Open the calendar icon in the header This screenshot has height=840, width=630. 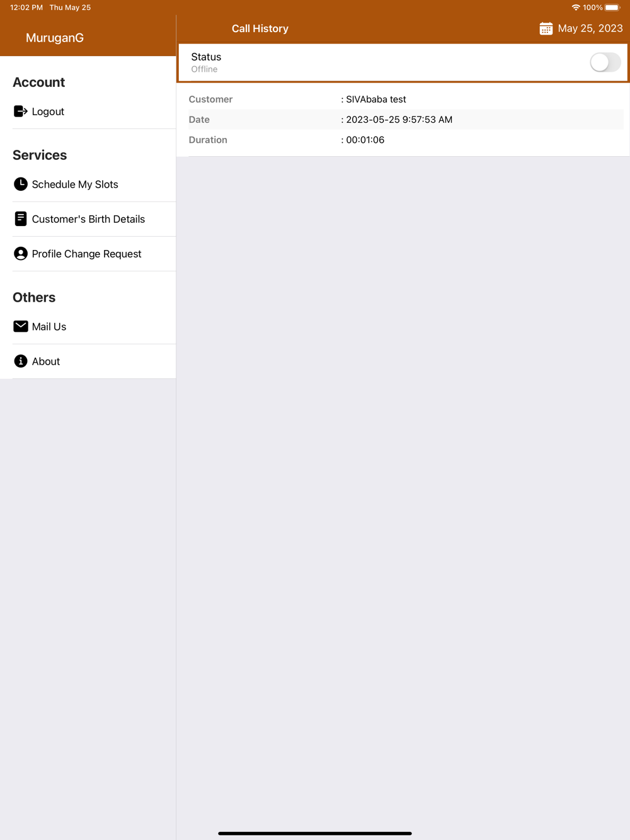[546, 28]
